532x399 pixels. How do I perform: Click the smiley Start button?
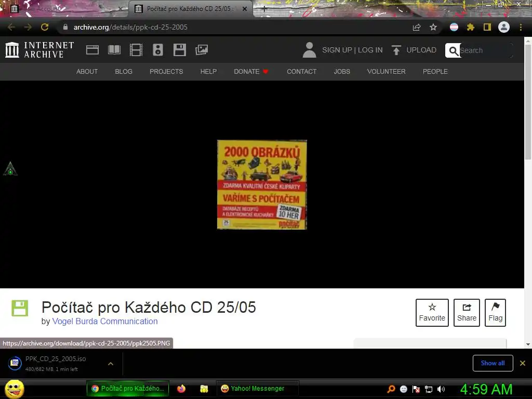(x=14, y=389)
